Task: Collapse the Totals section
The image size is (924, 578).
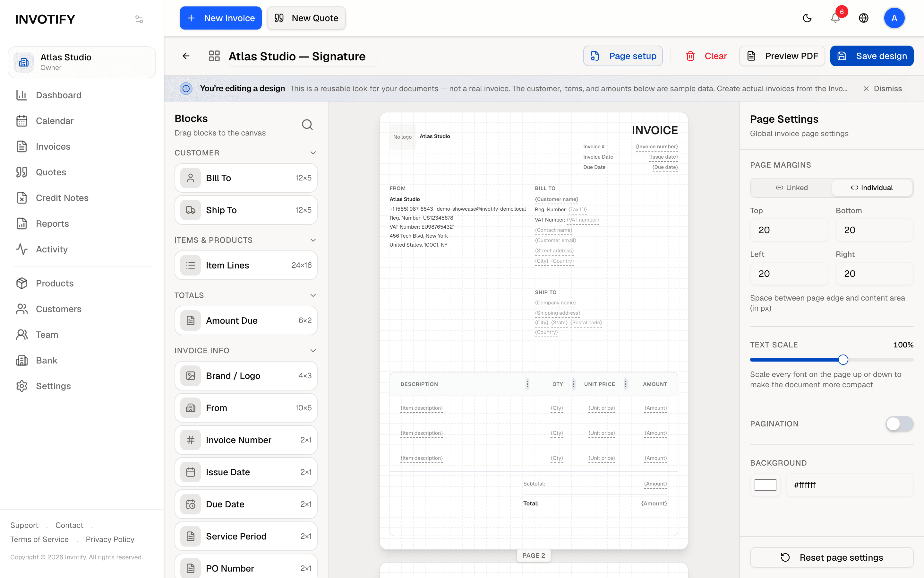Action: tap(313, 295)
